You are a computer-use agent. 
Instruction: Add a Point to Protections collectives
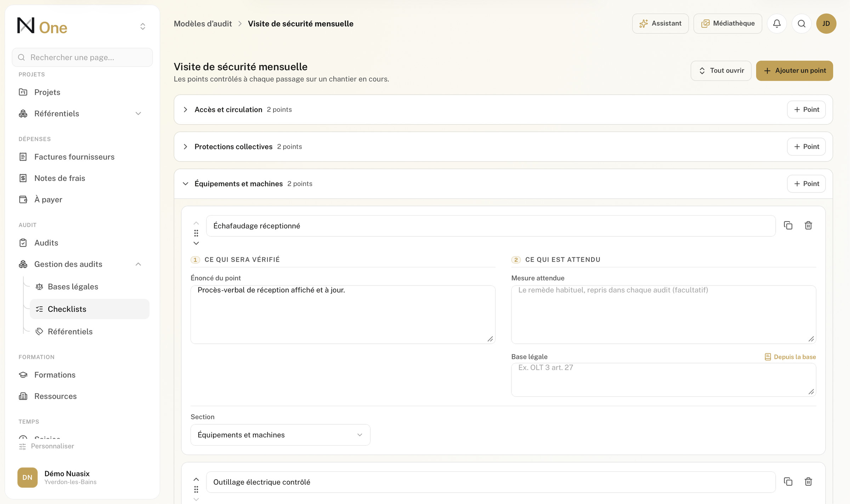(806, 147)
